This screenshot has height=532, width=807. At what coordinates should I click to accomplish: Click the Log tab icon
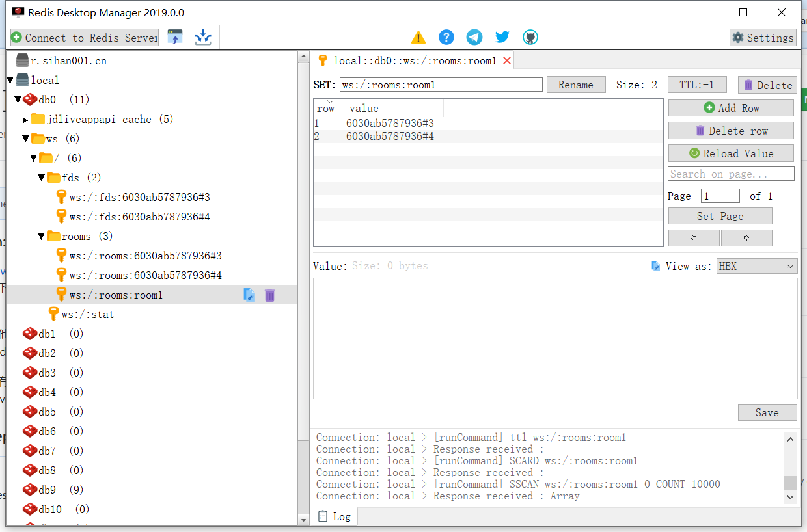point(322,516)
